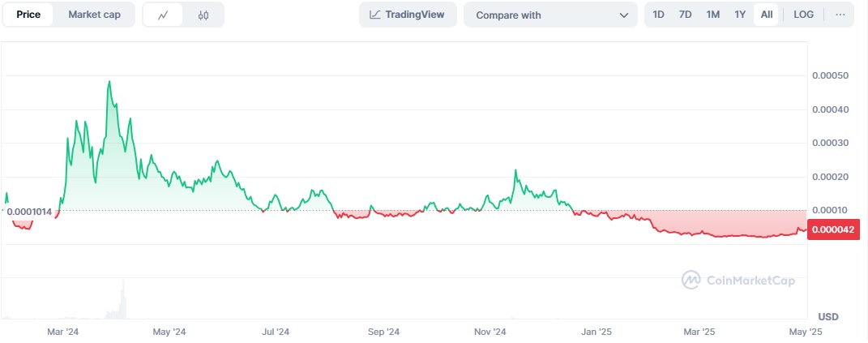Switch to line chart view icon

[x=163, y=15]
